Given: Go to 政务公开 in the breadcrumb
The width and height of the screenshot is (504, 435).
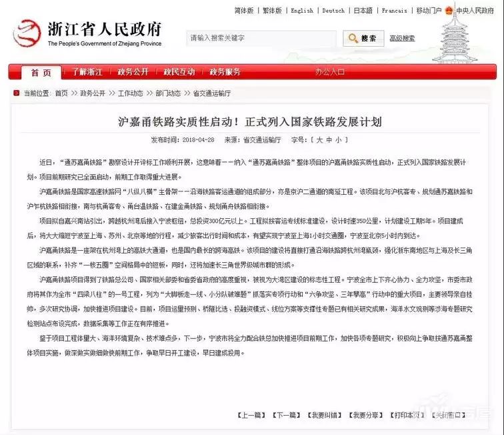Looking at the screenshot, I should (93, 93).
